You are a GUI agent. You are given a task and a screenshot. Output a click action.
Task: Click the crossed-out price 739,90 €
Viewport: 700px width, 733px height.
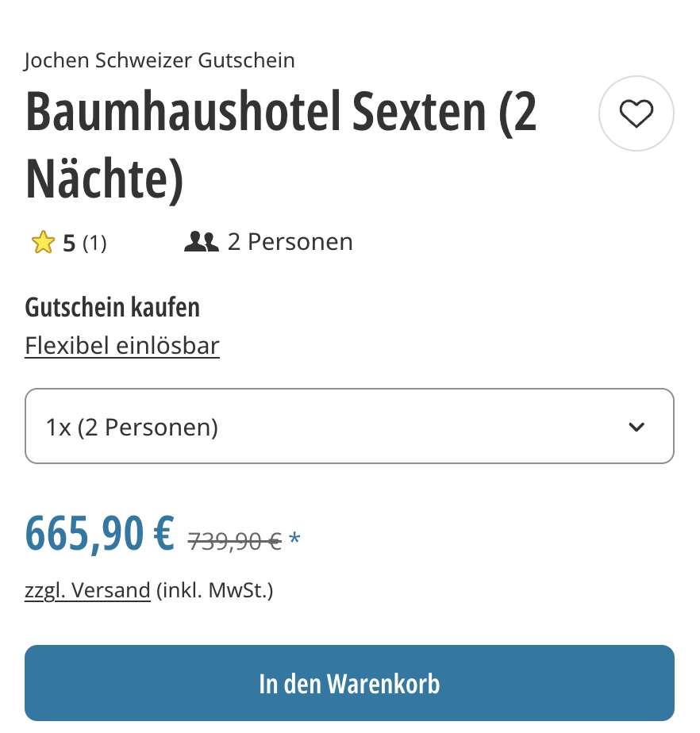(x=234, y=541)
